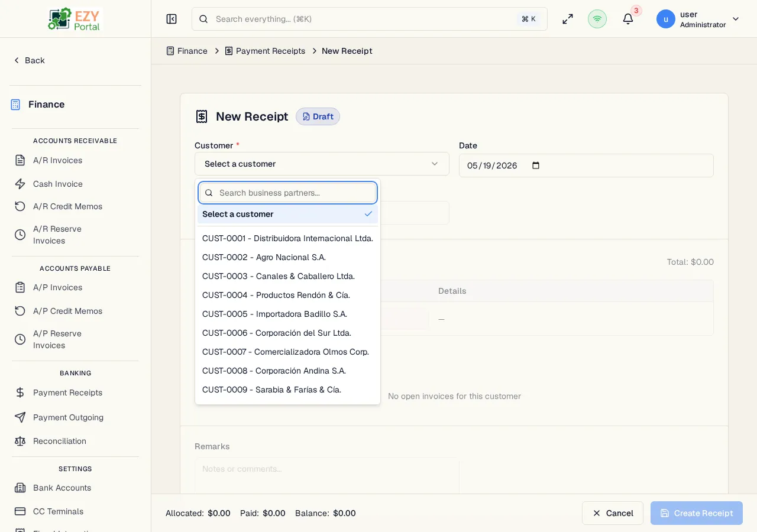757x532 pixels.
Task: Click the Draft status badge
Action: click(318, 116)
